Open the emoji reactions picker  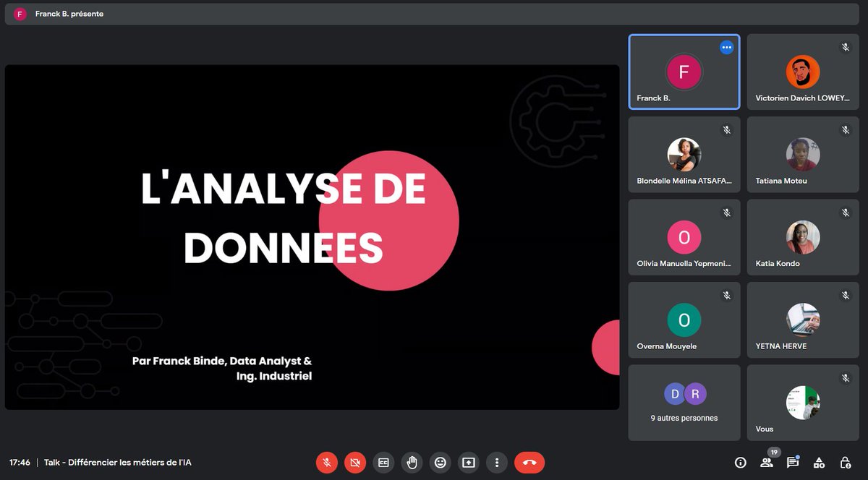click(x=440, y=463)
